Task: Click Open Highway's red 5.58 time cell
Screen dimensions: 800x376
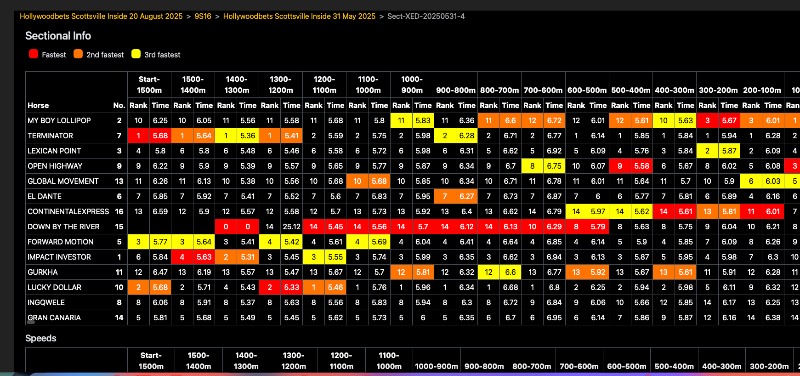Action: click(641, 166)
